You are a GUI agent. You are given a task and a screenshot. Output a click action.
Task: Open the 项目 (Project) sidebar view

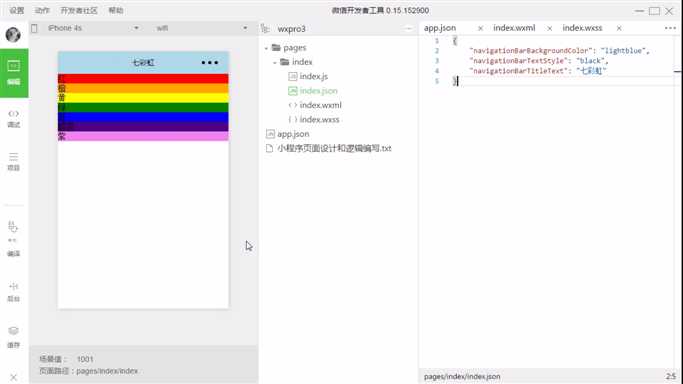tap(14, 162)
